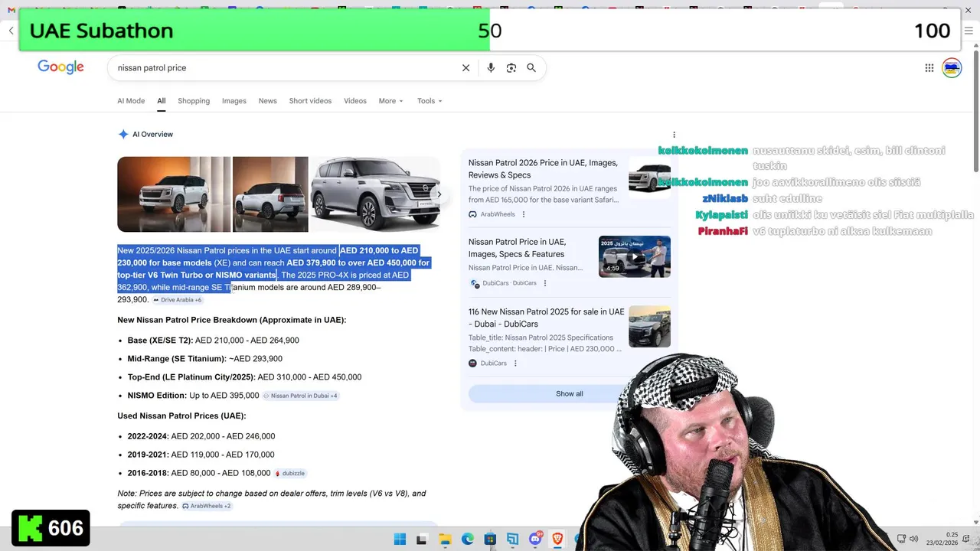Open the white Patrol showroom front image

174,194
